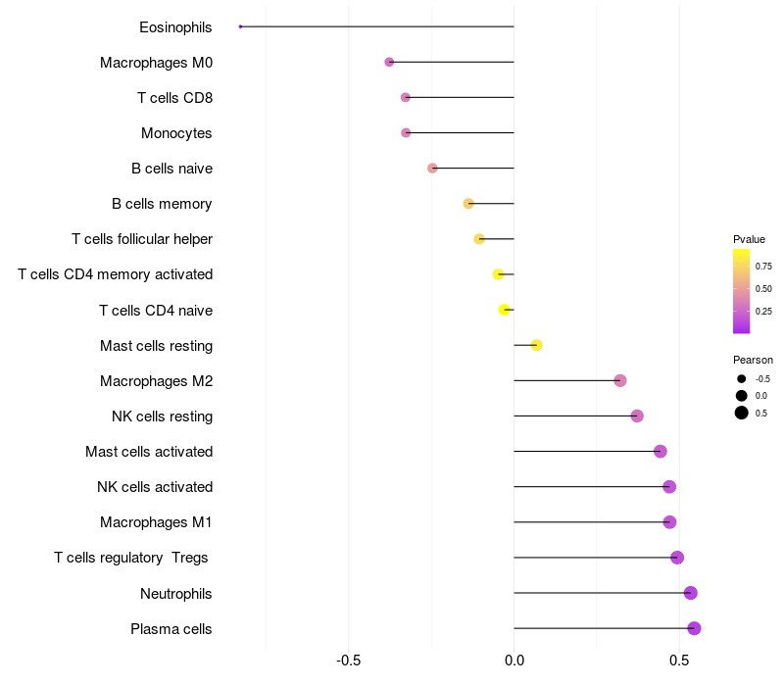
Task: Click the 0.5 x-axis tick label
Action: click(678, 661)
